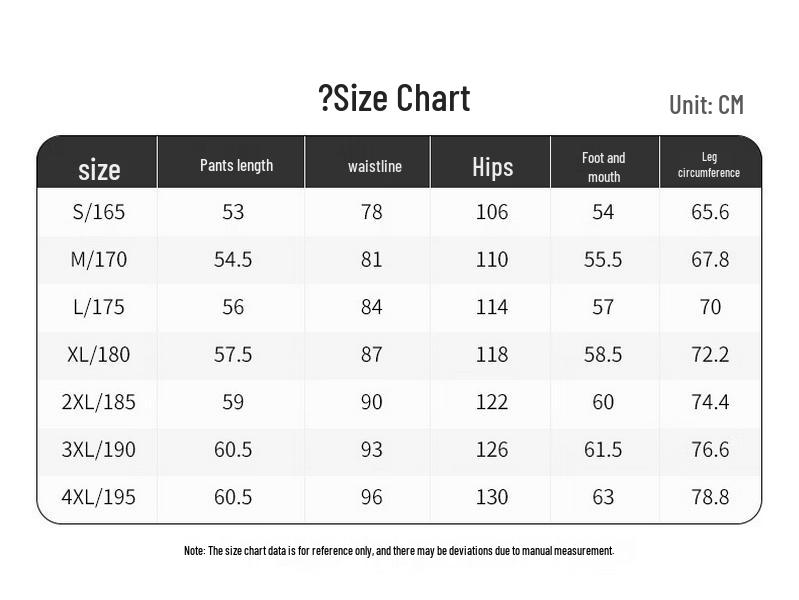The width and height of the screenshot is (799, 600).
Task: Click the 3XL/190 size row label
Action: [x=99, y=449]
